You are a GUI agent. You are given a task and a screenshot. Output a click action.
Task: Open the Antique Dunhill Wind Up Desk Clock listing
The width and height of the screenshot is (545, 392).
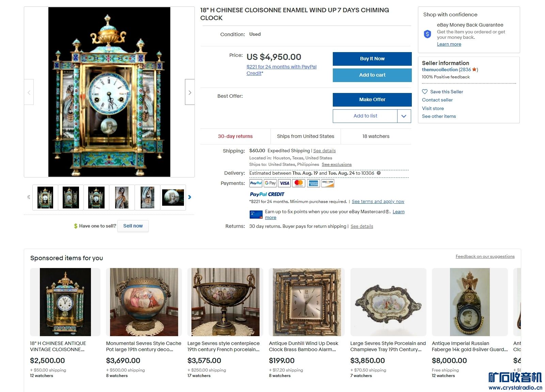click(303, 346)
